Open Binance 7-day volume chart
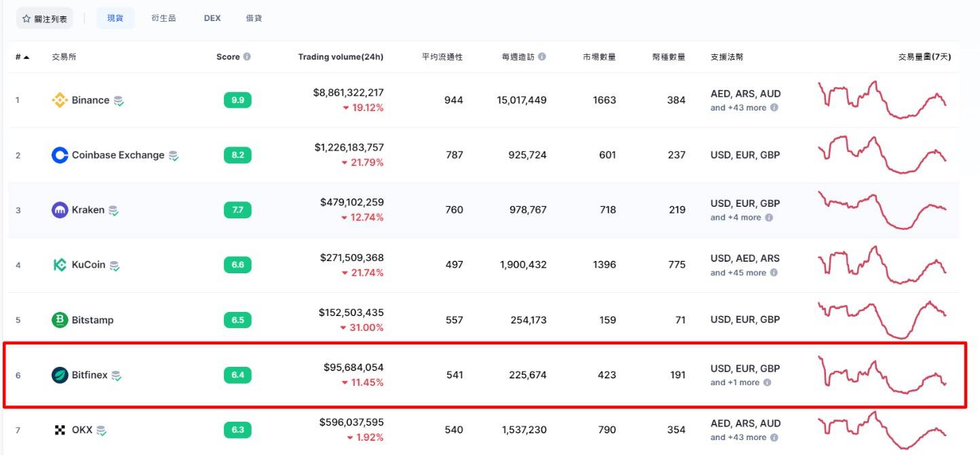This screenshot has height=455, width=980. click(x=882, y=100)
